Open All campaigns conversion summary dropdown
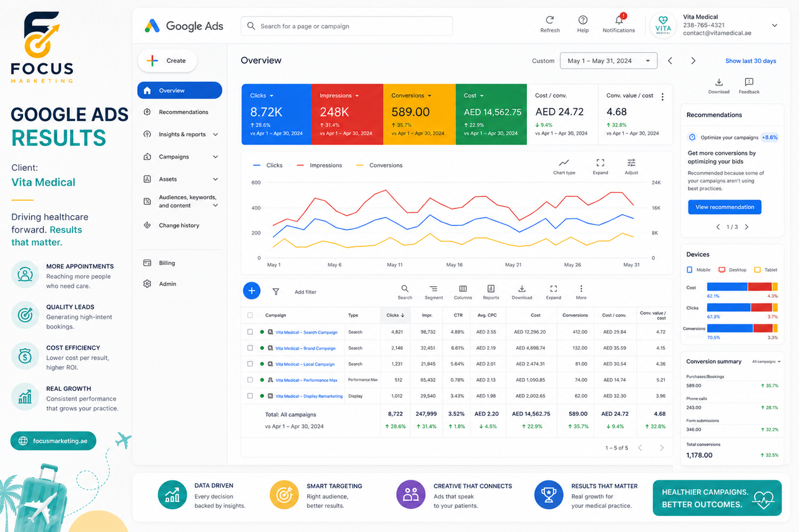Screen dimensions: 799x532 click(x=767, y=361)
